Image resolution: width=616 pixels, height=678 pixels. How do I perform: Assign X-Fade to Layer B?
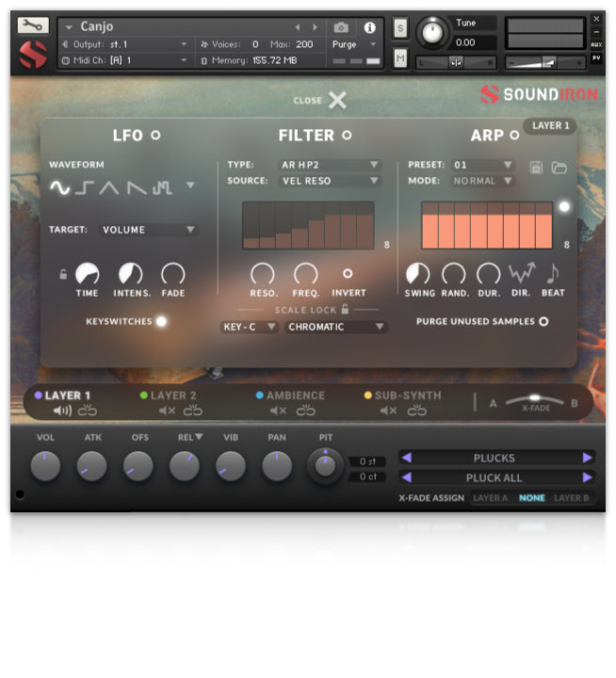pos(571,498)
